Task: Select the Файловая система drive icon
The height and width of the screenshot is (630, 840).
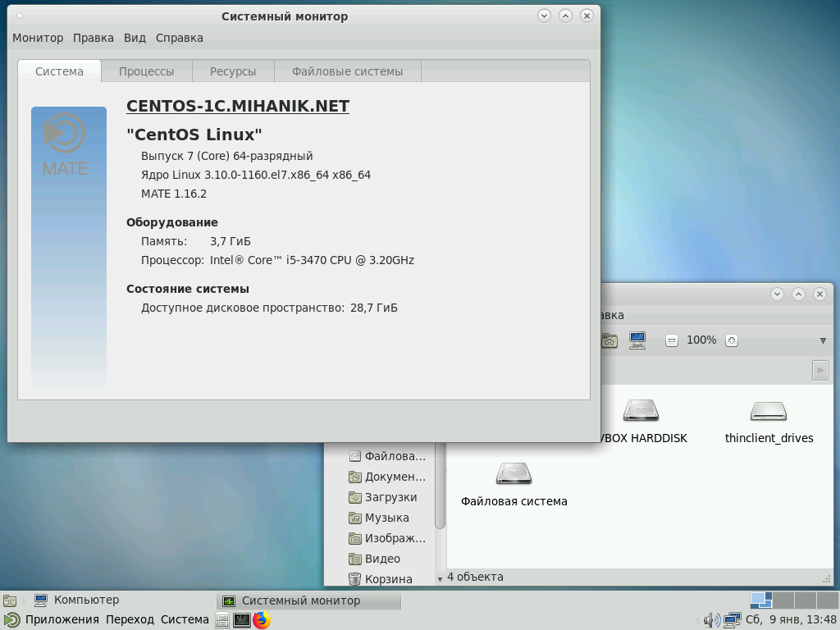Action: click(x=514, y=473)
